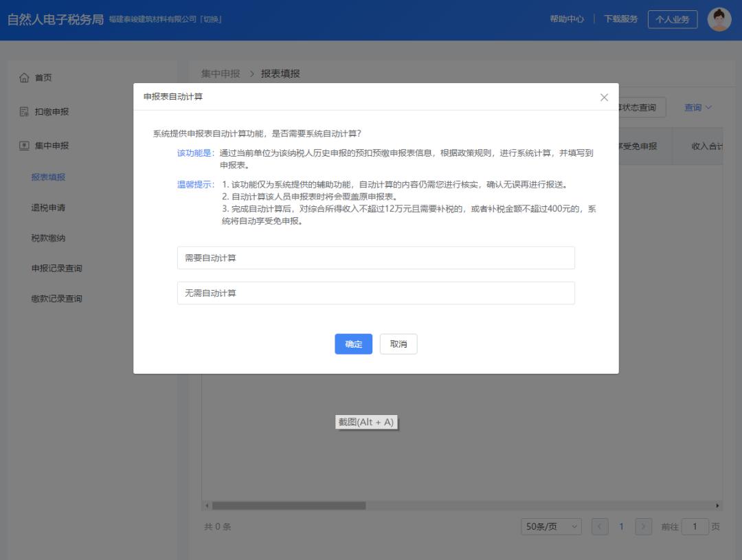Open 下载服务 from the top bar

[621, 19]
